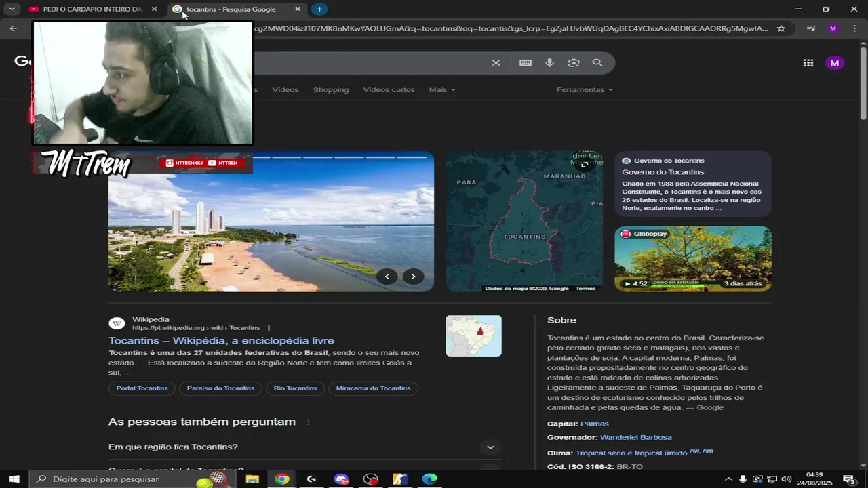Show next image in the carousel
This screenshot has width=868, height=488.
click(413, 276)
